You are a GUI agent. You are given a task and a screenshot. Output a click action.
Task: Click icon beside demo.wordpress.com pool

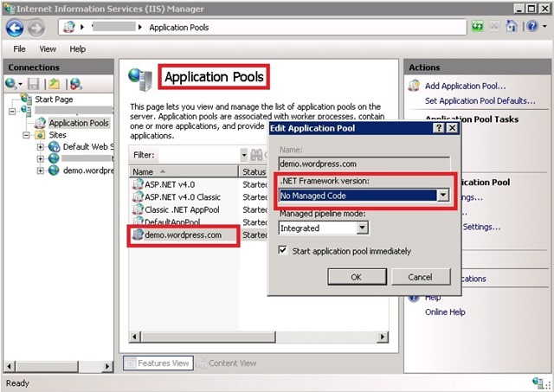(138, 235)
